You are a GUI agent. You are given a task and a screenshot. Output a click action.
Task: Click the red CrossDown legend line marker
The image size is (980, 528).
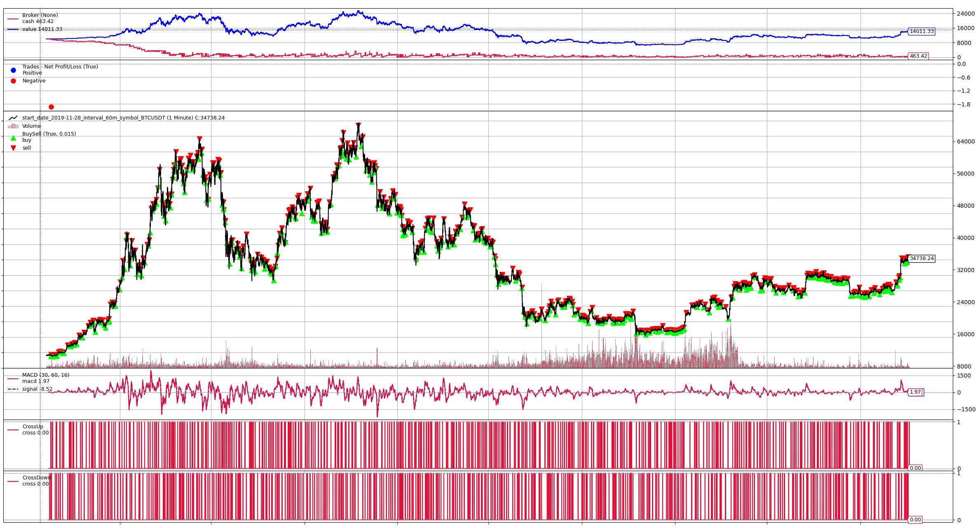point(13,481)
